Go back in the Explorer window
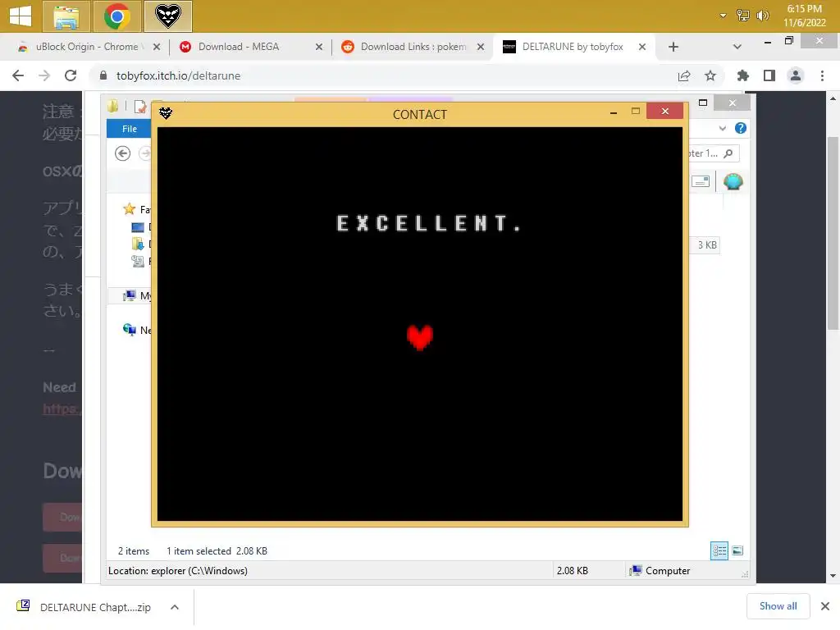Viewport: 840px width, 630px height. (123, 153)
